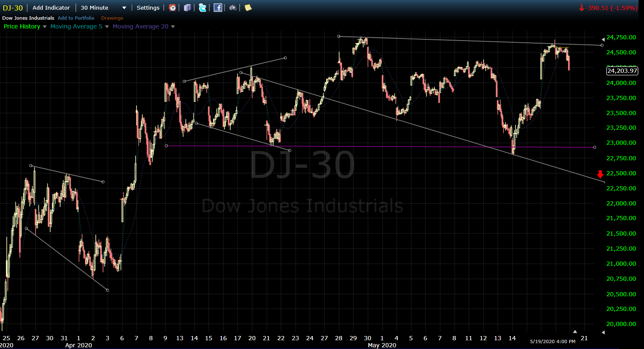Click the Apr 2020 date axis label
The width and height of the screenshot is (644, 349).
point(78,345)
